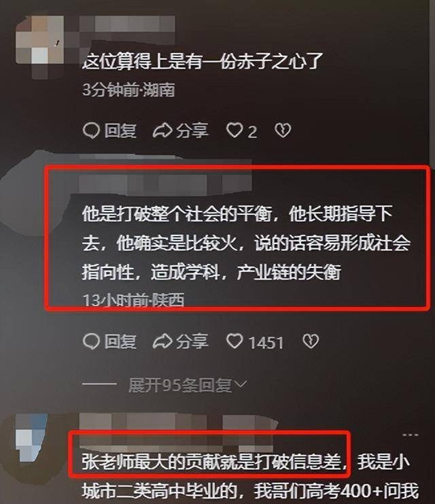The height and width of the screenshot is (504, 435).
Task: Select comment starting with 他是打破整个社会的平衡
Action: coord(246,243)
